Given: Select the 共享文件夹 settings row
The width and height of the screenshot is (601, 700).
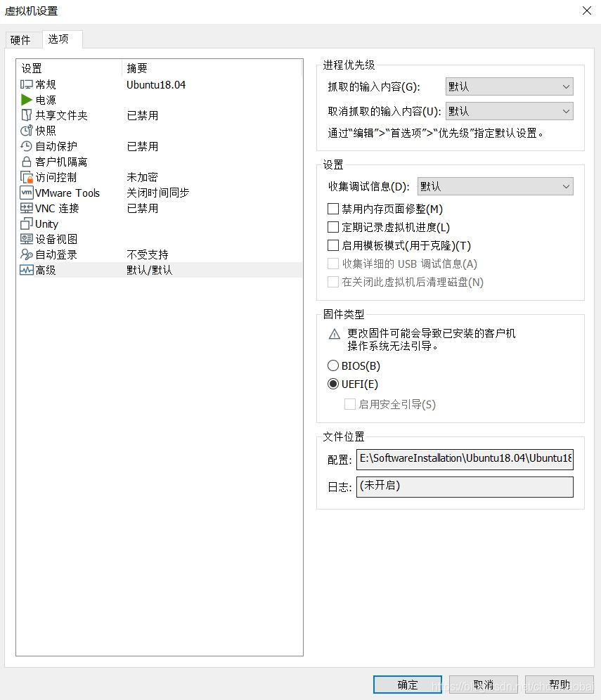Looking at the screenshot, I should pyautogui.click(x=160, y=115).
